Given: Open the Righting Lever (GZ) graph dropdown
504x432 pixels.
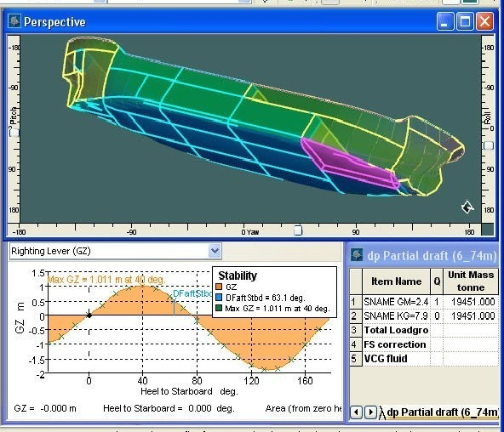Looking at the screenshot, I should 215,251.
